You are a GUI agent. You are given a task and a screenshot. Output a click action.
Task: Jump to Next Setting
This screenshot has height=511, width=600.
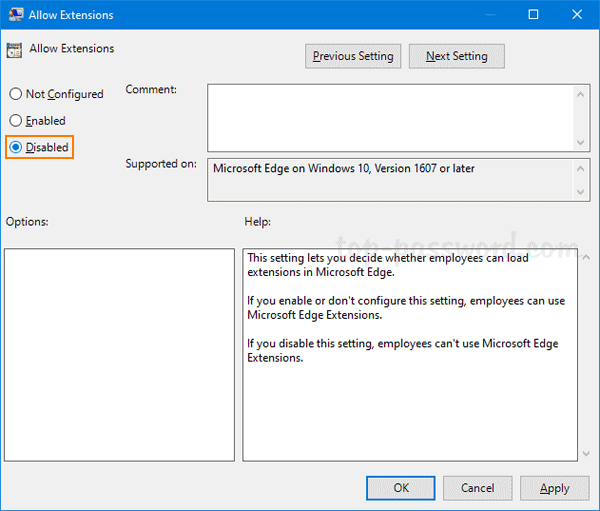tap(456, 56)
